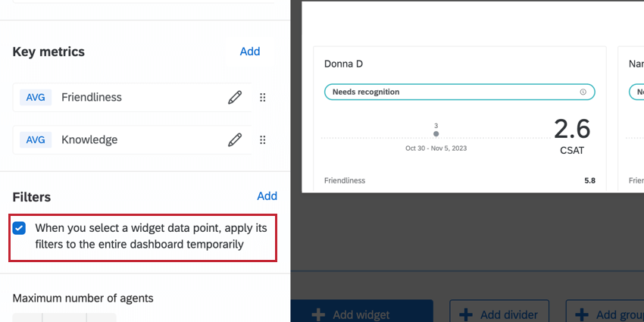Viewport: 644px width, 322px height.
Task: Edit the Friendliness metric with pencil icon
Action: pyautogui.click(x=235, y=97)
